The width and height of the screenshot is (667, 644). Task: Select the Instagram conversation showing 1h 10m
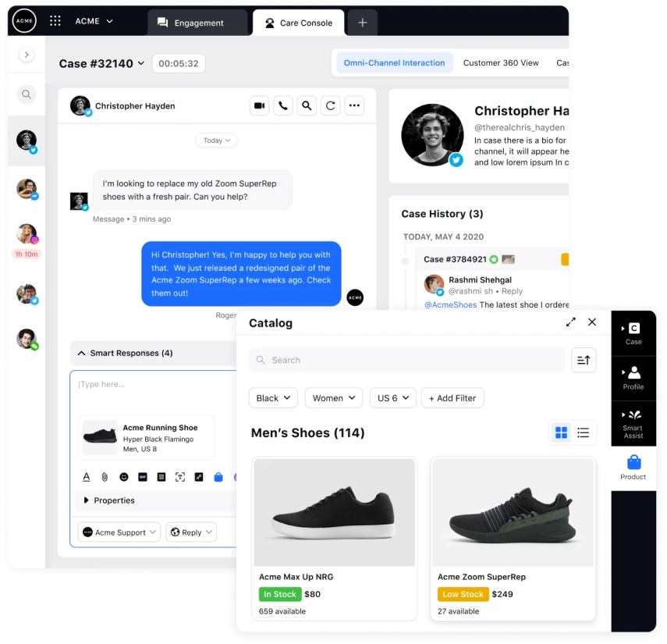27,234
